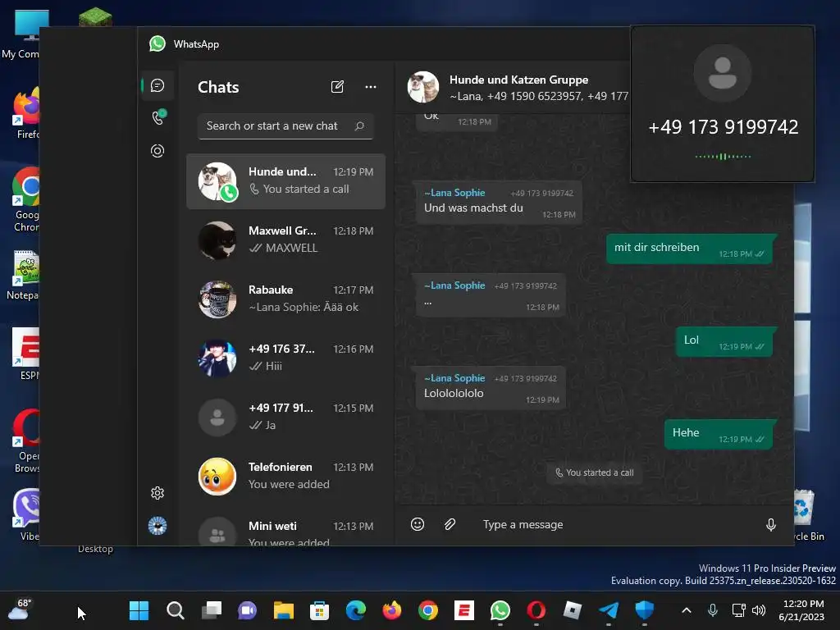Open Windows Start menu

point(139,610)
